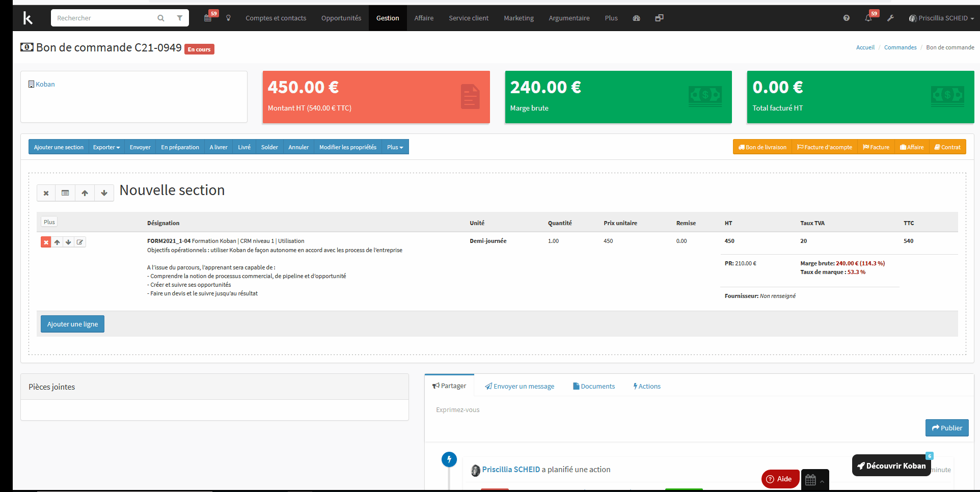Open the Marketing menu

point(519,18)
